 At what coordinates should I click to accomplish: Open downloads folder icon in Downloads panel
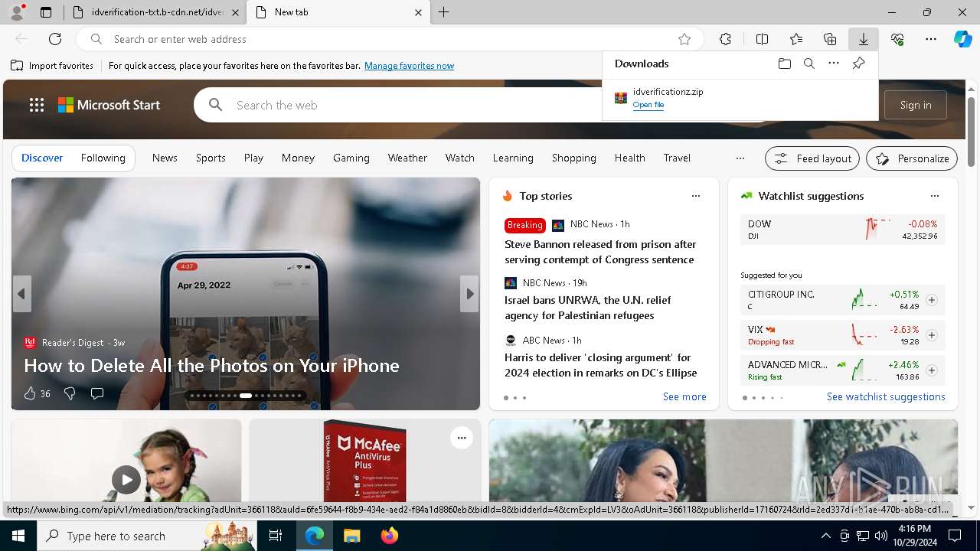tap(784, 64)
